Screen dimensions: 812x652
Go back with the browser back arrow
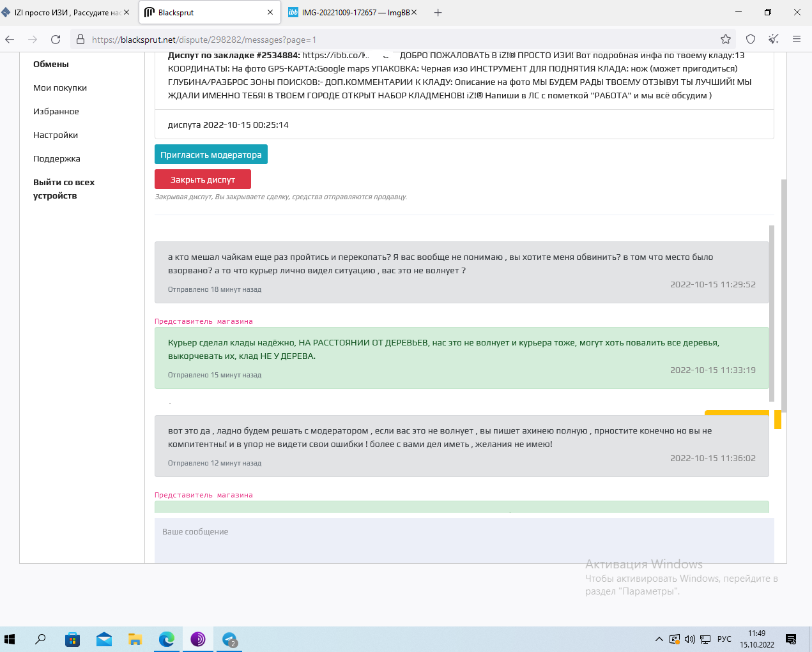[x=10, y=39]
